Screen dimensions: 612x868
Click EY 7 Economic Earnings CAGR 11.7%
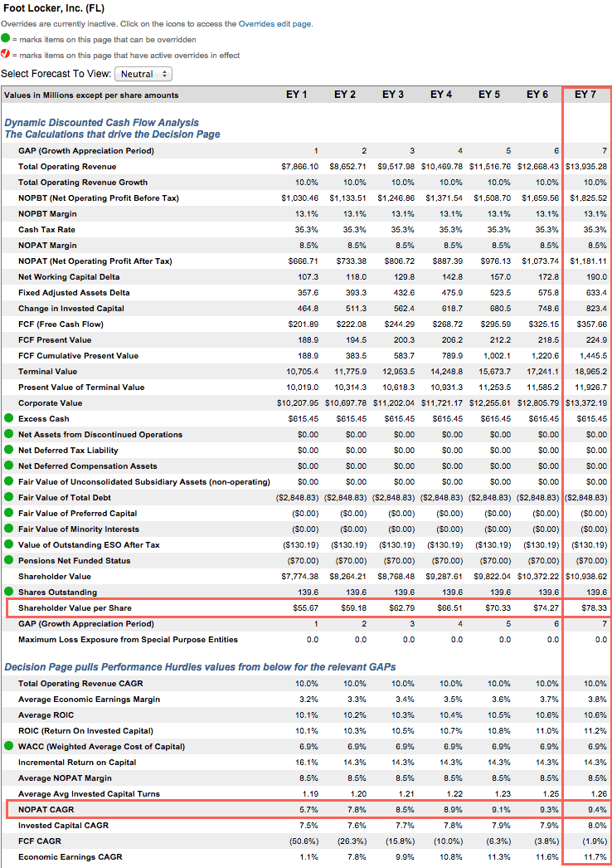(x=596, y=857)
